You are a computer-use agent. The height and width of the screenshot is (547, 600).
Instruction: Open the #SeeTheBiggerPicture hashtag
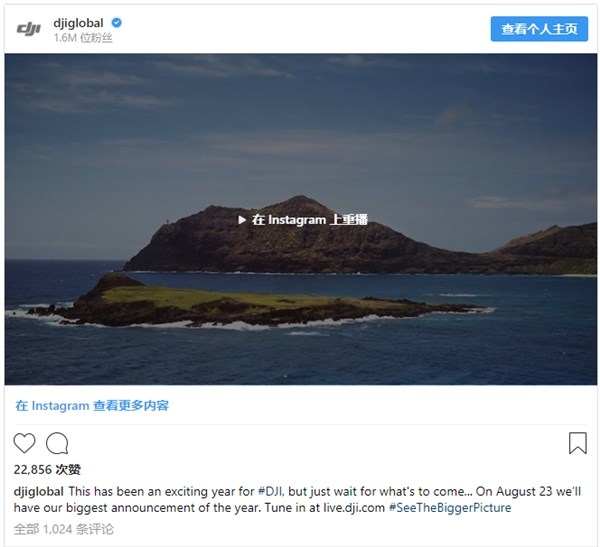[x=450, y=508]
